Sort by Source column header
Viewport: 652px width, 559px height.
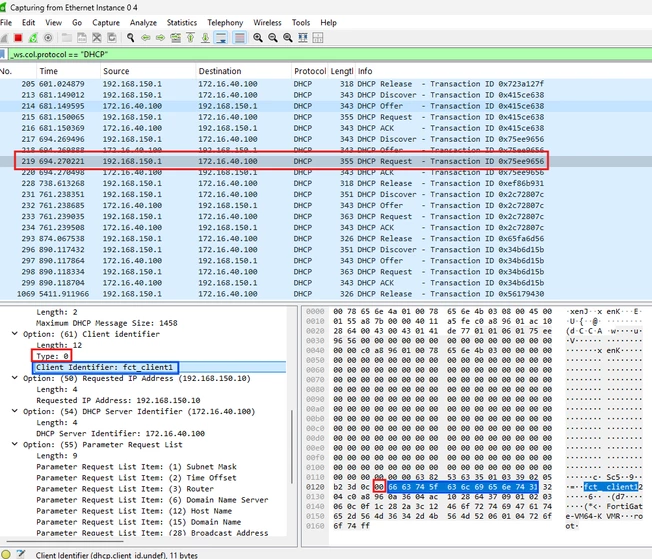148,71
